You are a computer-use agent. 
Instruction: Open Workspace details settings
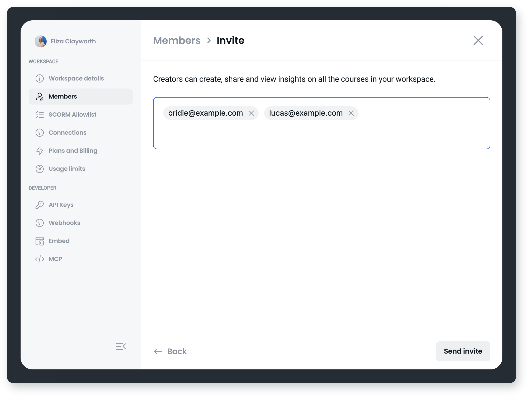(81, 78)
